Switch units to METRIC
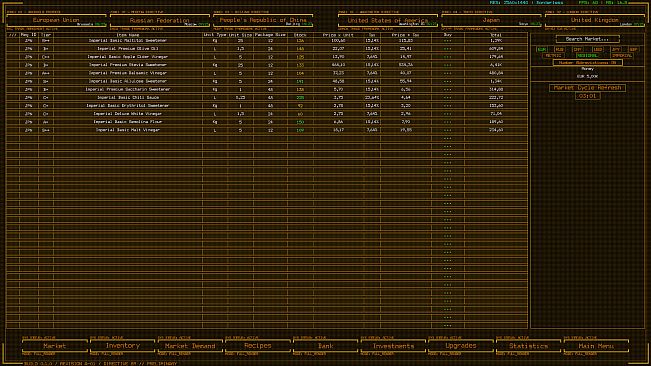 (553, 56)
